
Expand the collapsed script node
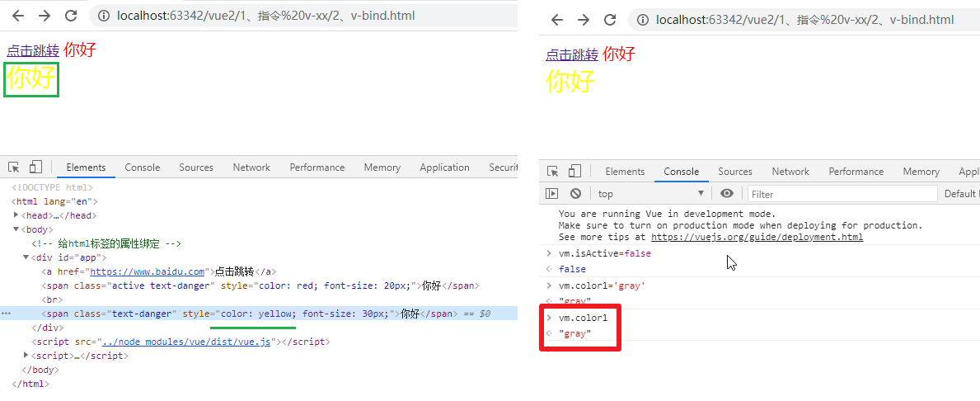[x=26, y=356]
